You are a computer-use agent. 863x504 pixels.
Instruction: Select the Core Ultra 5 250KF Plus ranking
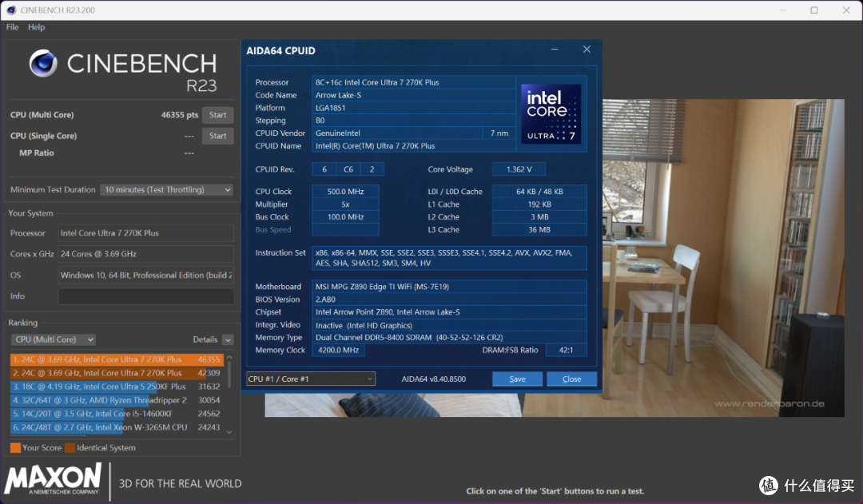point(117,387)
